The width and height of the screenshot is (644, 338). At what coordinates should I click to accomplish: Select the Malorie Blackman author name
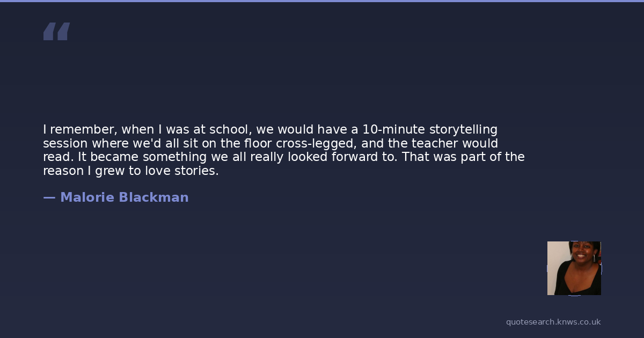point(124,197)
